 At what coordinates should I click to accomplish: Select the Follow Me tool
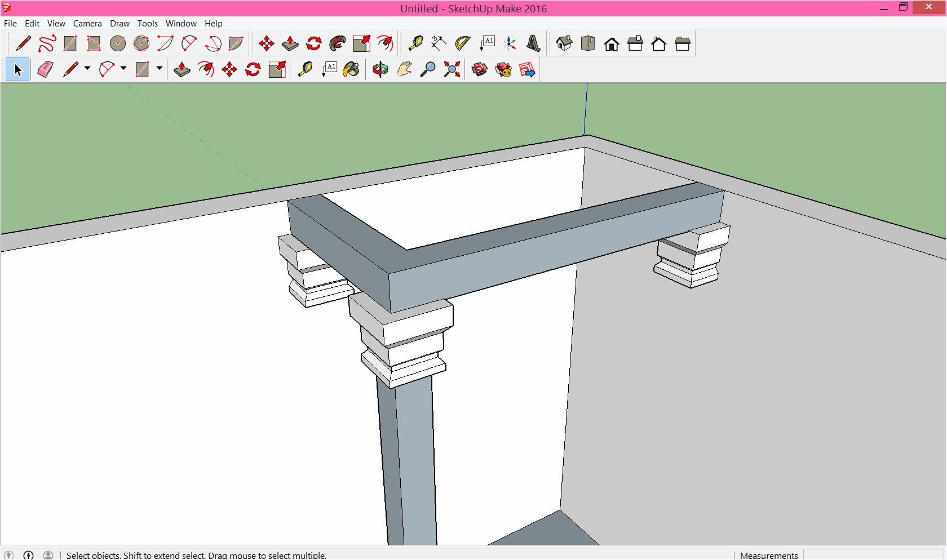pos(338,44)
